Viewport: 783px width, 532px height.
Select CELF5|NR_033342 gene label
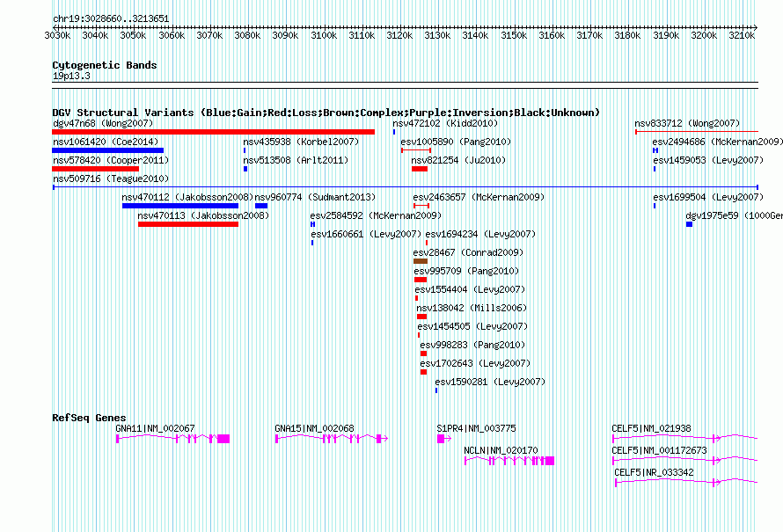[655, 472]
